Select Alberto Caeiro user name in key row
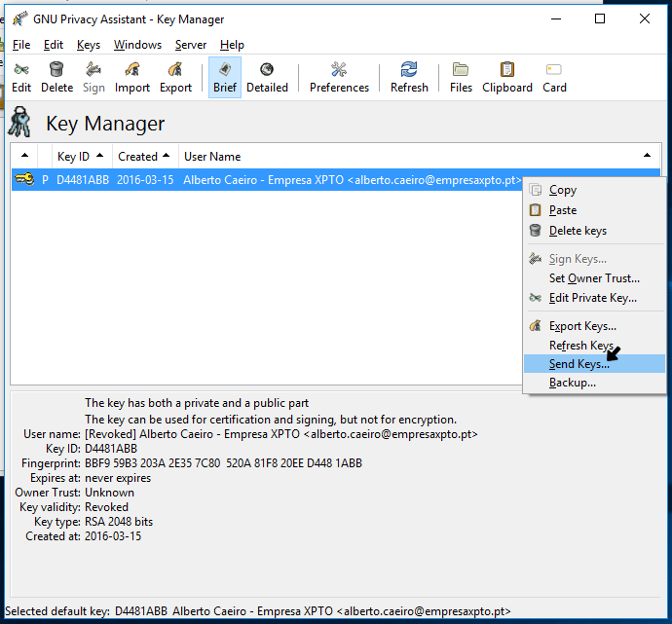Screen dimensions: 672x624 click(x=353, y=180)
